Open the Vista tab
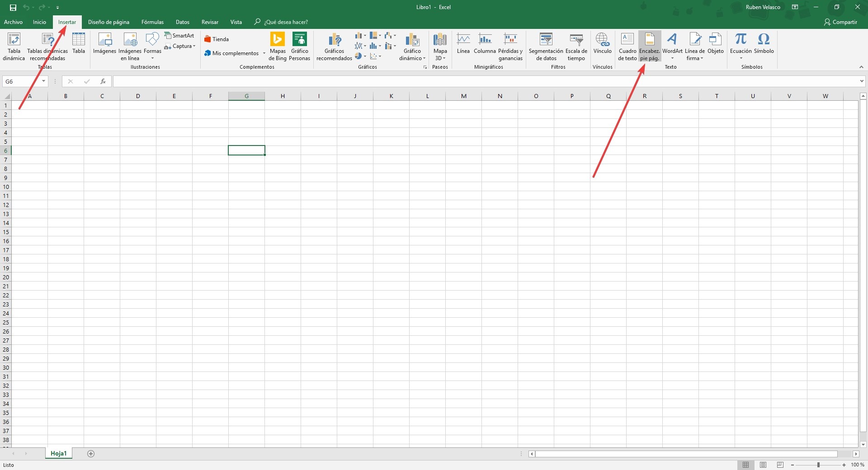The width and height of the screenshot is (868, 470). pyautogui.click(x=236, y=22)
